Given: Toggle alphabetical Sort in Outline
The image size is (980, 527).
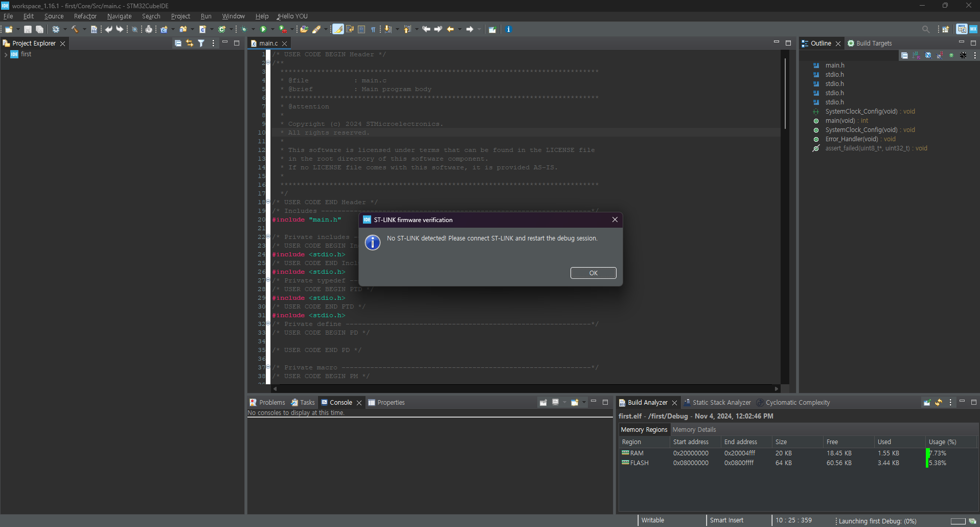Looking at the screenshot, I should pos(916,55).
